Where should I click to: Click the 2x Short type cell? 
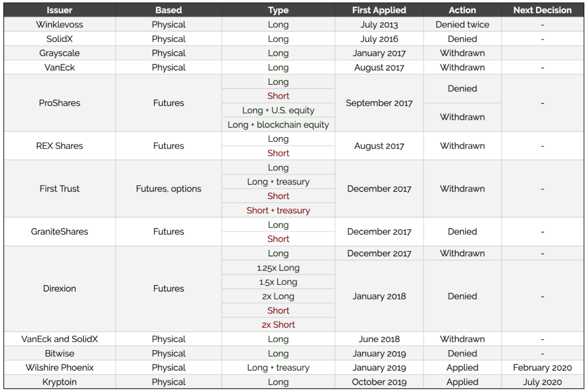point(278,324)
